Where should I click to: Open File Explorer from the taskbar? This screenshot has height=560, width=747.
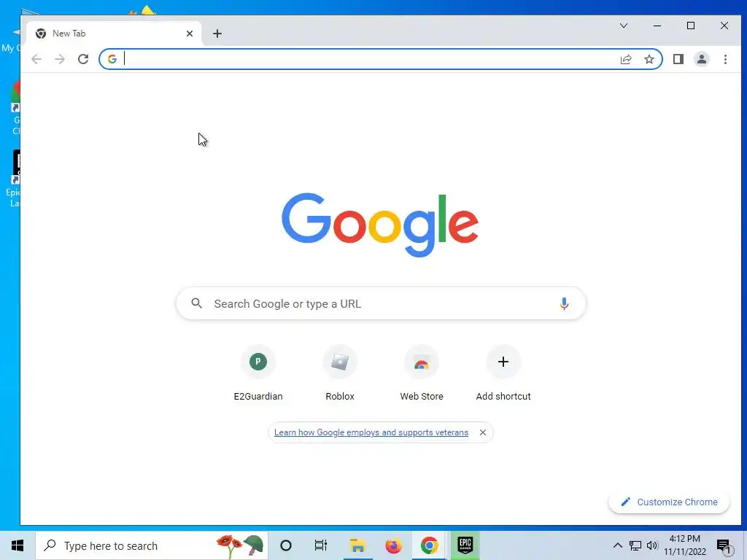coord(357,545)
